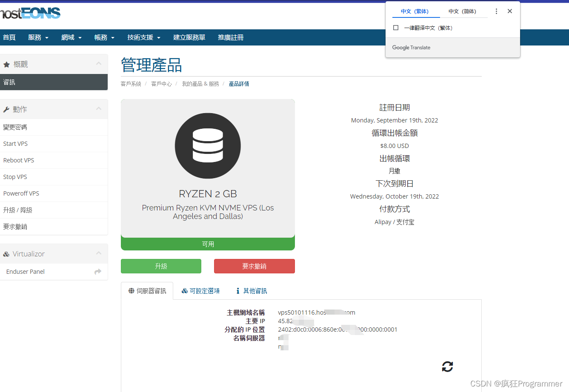Click the globe icon on the 伺服器資訊 tab

[131, 290]
